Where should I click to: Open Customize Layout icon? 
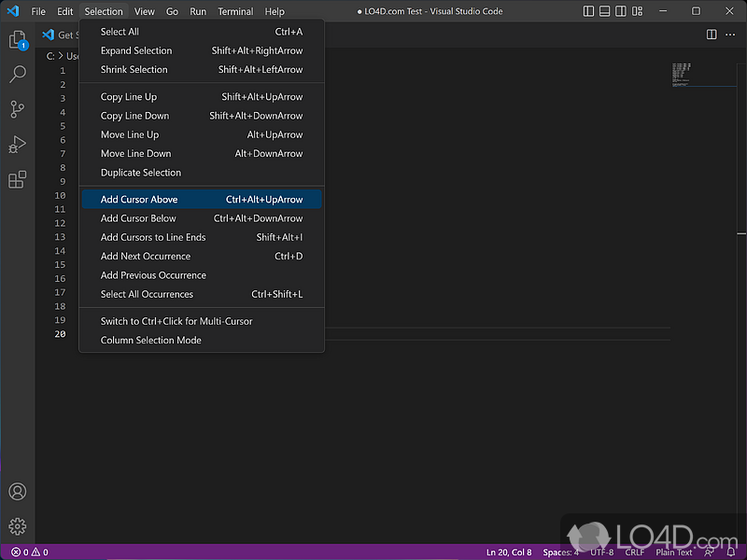(x=638, y=11)
